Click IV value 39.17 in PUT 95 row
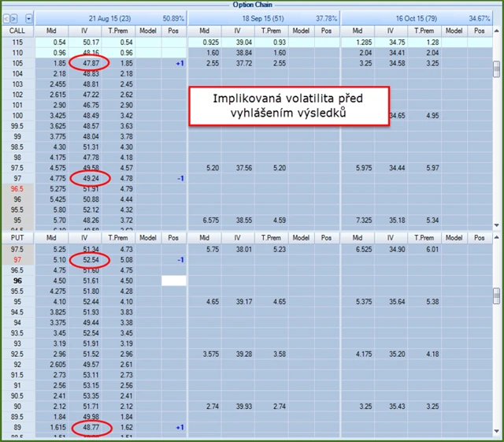504x442 pixels. [244, 302]
